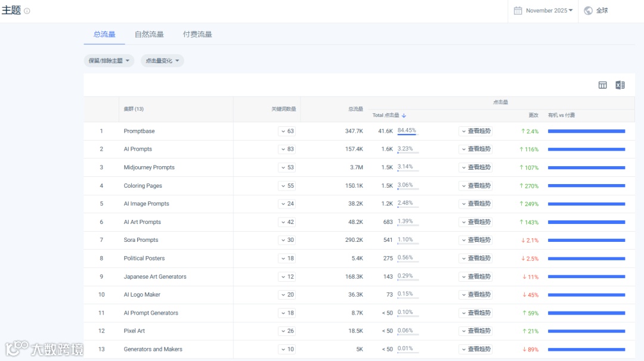Click the 有机 vs 付费 column header

coord(562,116)
